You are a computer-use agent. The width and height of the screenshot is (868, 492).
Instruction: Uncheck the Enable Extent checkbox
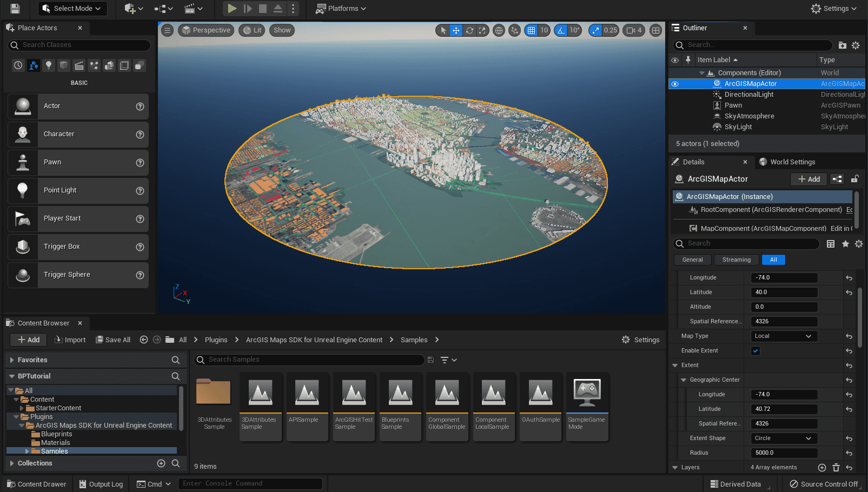point(755,350)
